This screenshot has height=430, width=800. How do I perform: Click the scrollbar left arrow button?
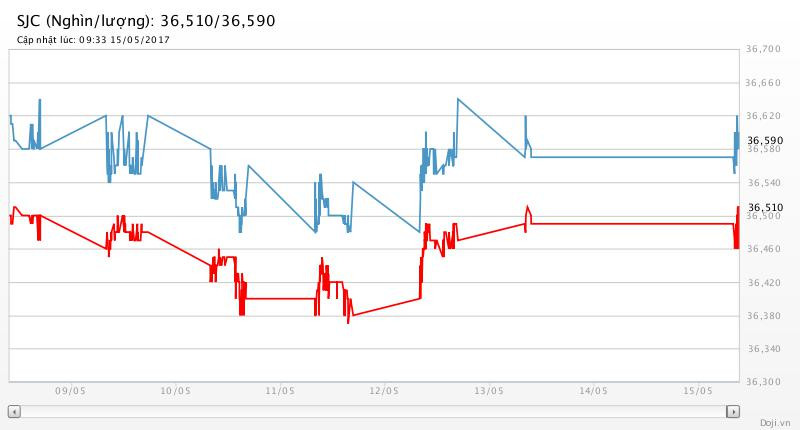(x=14, y=411)
